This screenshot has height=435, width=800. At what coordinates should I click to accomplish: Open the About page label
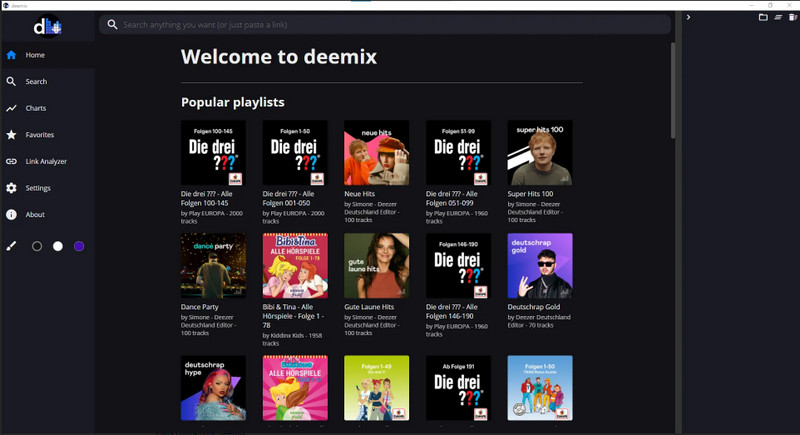35,215
